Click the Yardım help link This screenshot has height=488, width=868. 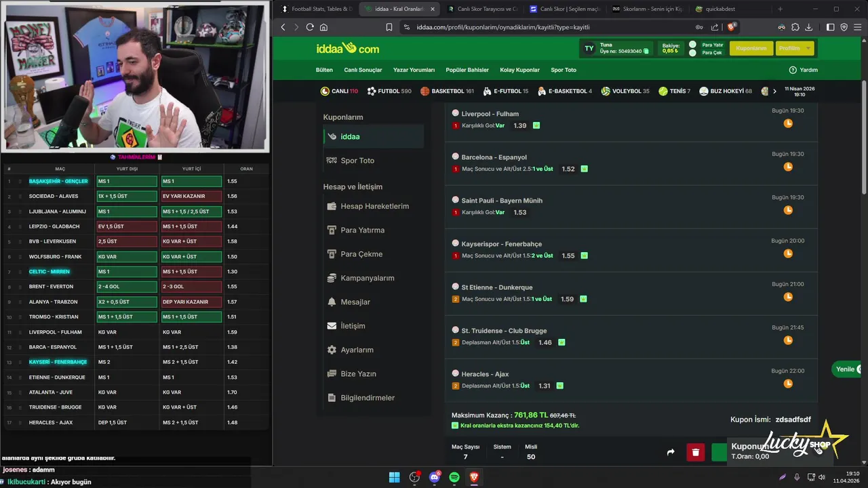point(804,70)
